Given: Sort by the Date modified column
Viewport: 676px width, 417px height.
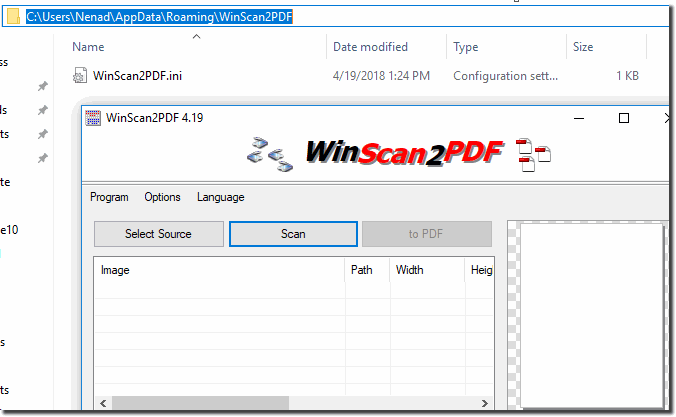Looking at the screenshot, I should point(370,47).
